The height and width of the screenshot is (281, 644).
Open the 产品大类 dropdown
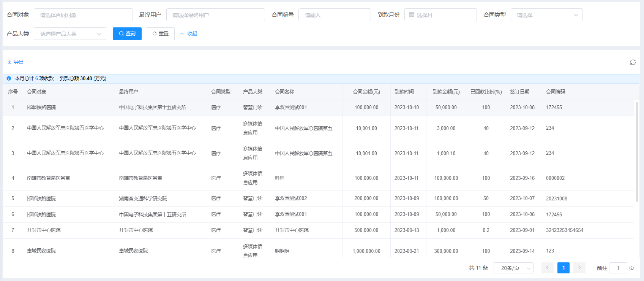pyautogui.click(x=70, y=34)
